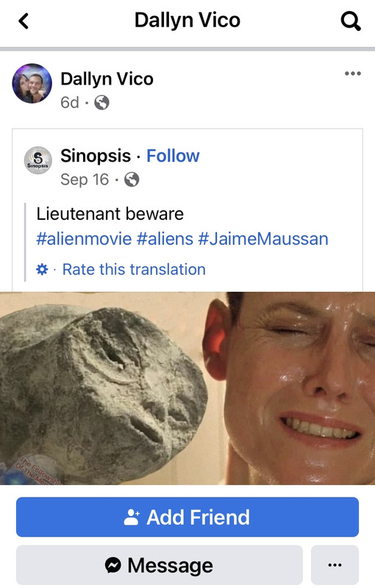Open Dallyn Vico name on post

point(107,79)
